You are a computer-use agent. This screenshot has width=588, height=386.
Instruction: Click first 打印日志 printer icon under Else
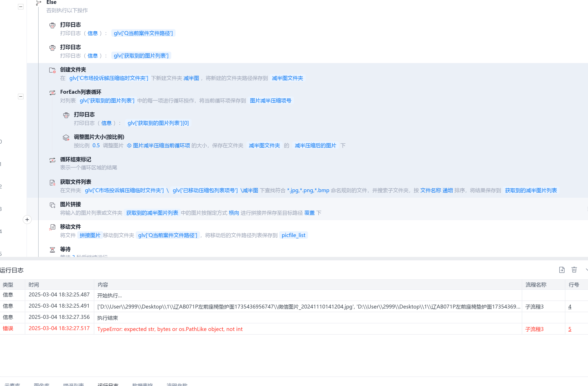point(52,25)
